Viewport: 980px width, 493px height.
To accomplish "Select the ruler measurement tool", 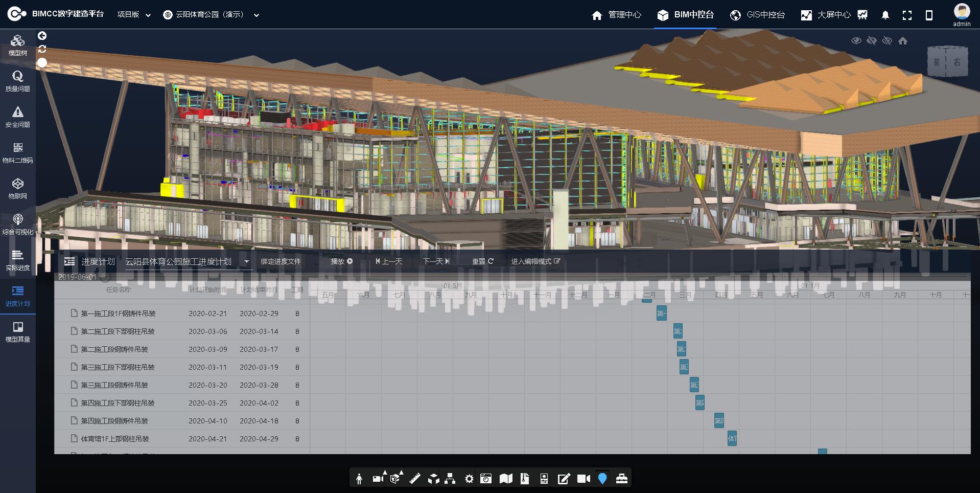I will tap(415, 479).
